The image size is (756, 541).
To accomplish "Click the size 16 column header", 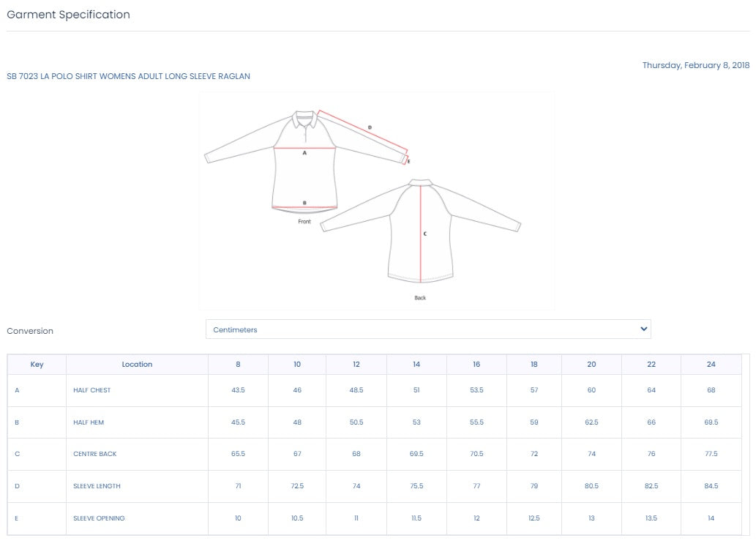I will click(x=476, y=365).
